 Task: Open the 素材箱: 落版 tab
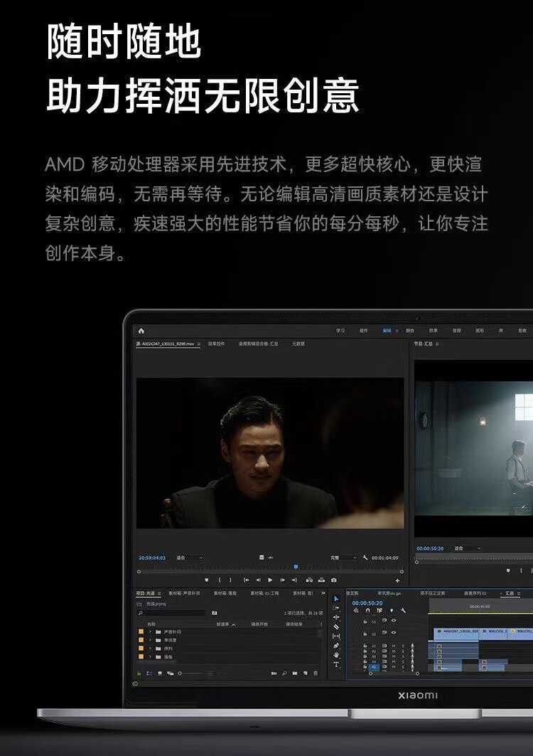point(225,593)
